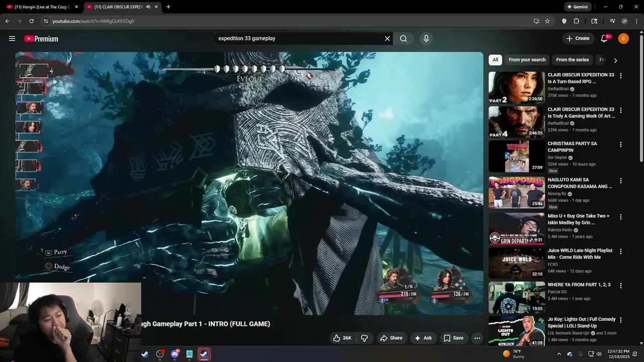Open the Ser Geybin channel link
The width and height of the screenshot is (644, 362).
coord(557,157)
